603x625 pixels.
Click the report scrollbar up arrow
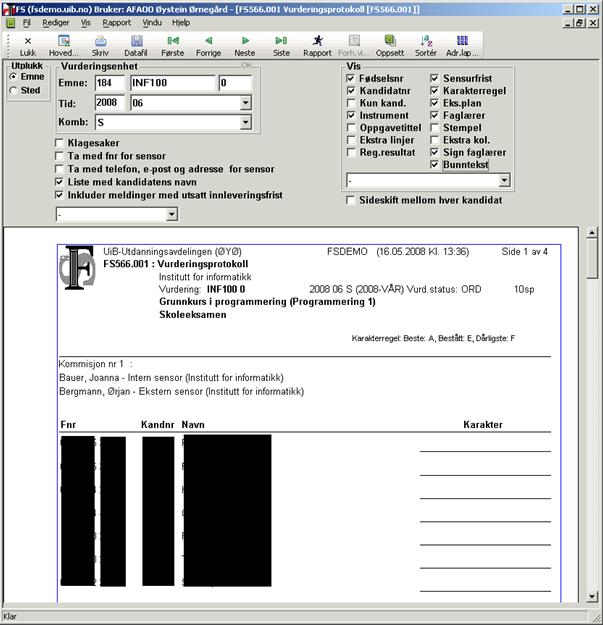tap(592, 232)
